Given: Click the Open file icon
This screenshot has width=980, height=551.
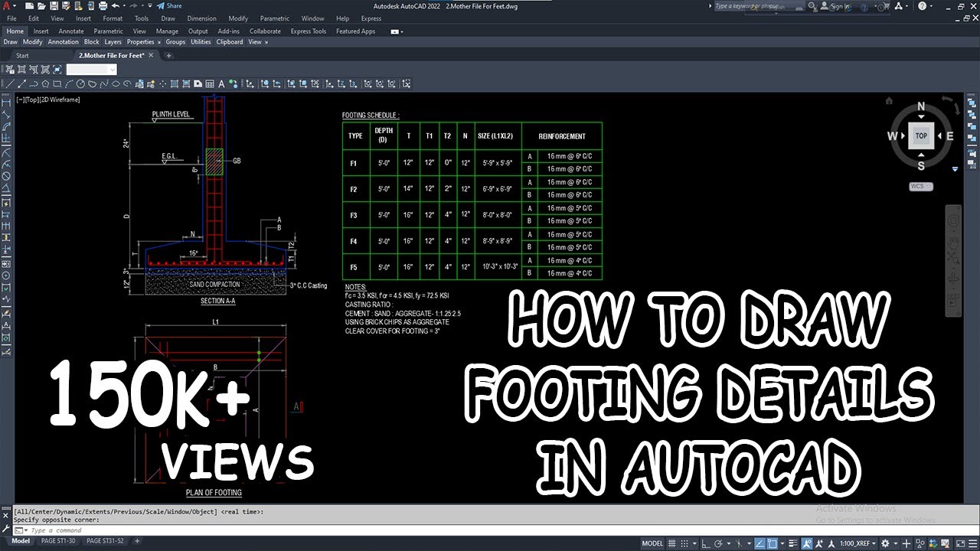Looking at the screenshot, I should click(41, 6).
